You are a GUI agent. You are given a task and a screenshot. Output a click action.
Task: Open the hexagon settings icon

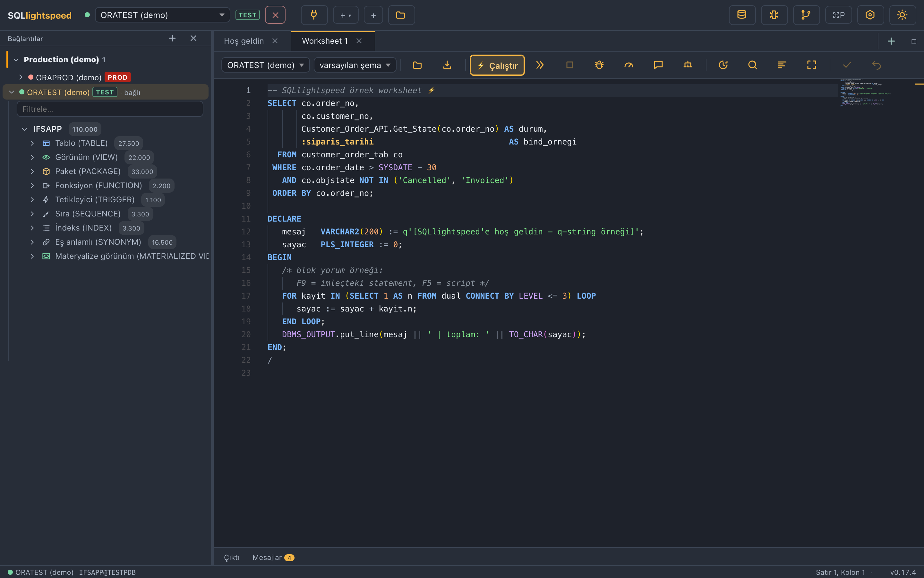coord(870,15)
